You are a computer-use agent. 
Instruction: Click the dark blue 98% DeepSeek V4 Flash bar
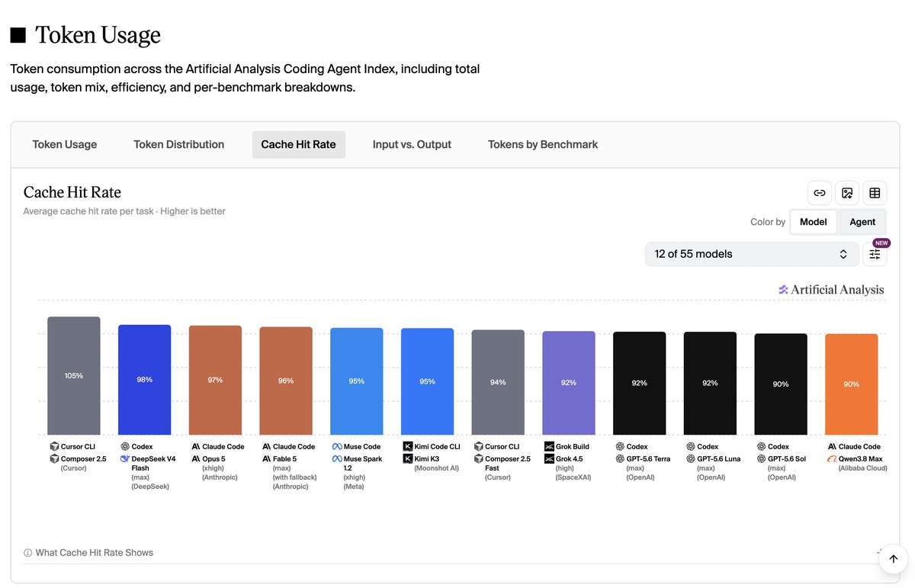click(x=144, y=380)
